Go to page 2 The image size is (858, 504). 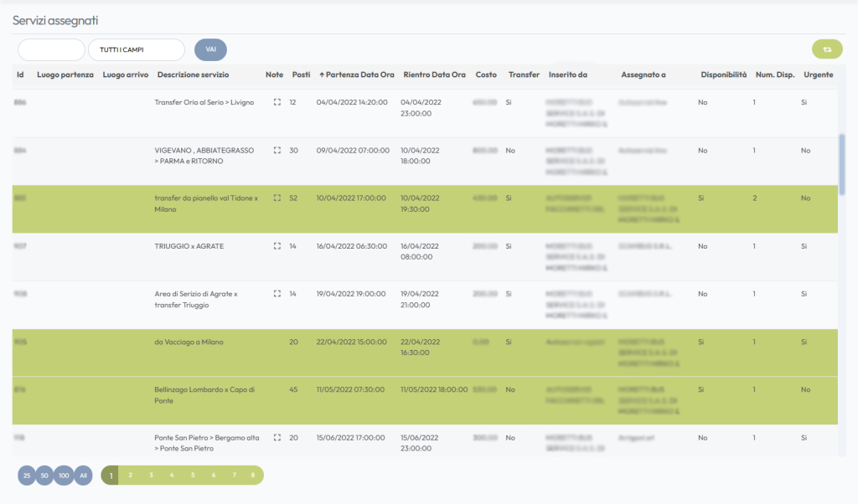(x=131, y=476)
